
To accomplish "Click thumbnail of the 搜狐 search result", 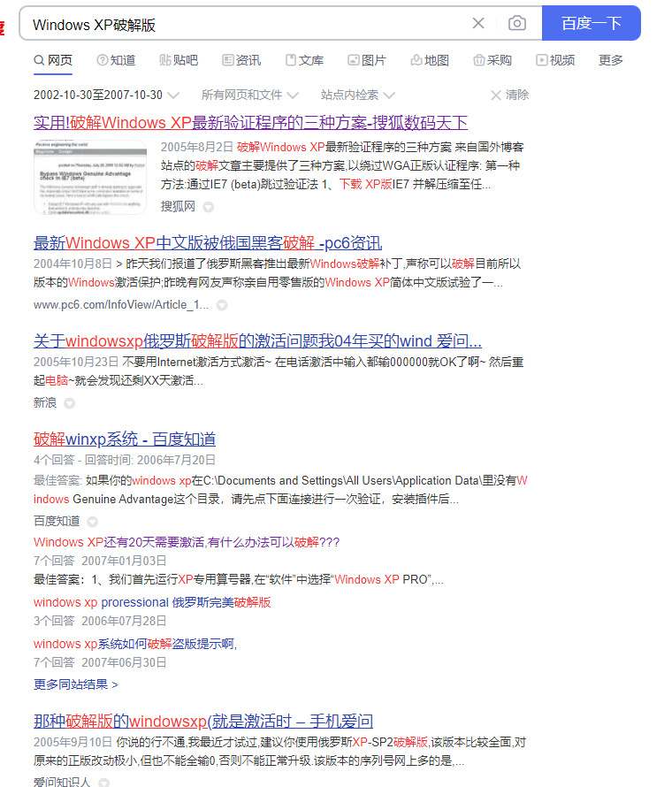I will click(x=90, y=177).
